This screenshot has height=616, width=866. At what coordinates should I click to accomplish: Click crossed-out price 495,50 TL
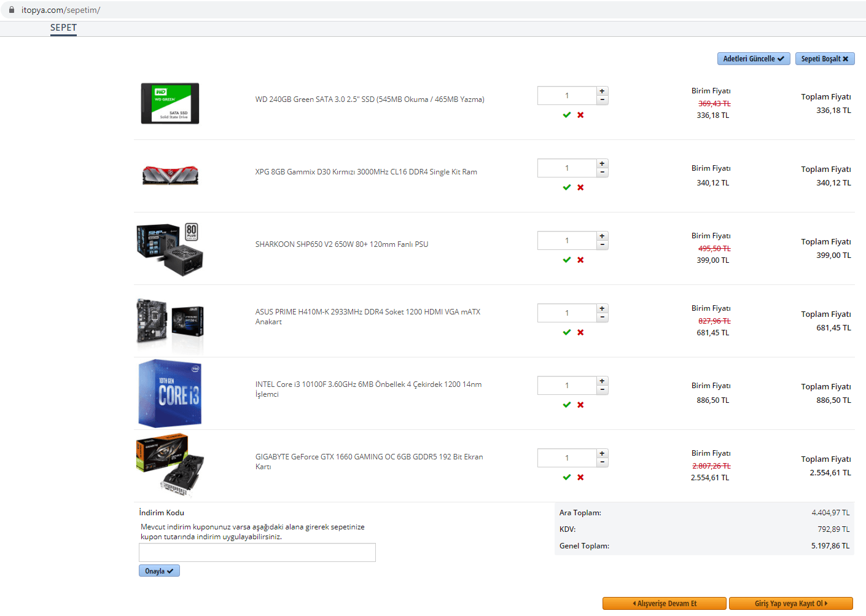pyautogui.click(x=714, y=249)
